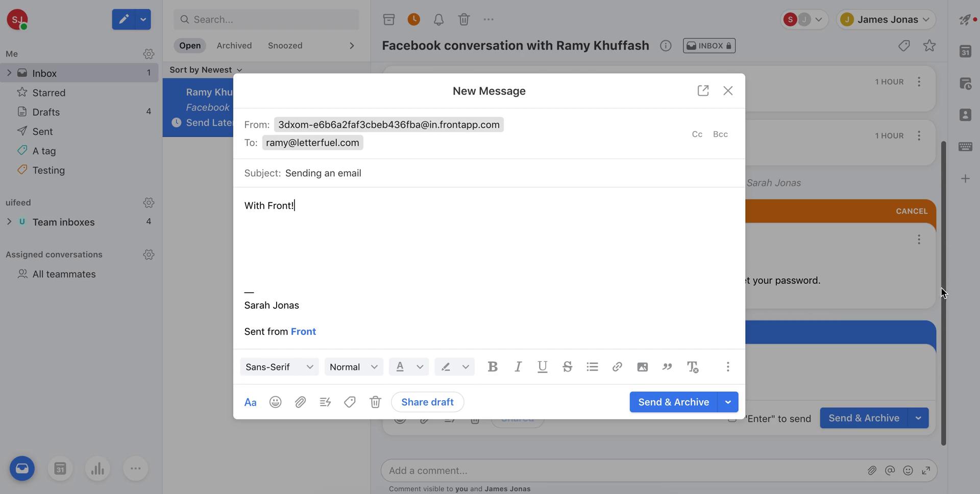This screenshot has height=494, width=980.
Task: Tag the conversation
Action: (904, 46)
